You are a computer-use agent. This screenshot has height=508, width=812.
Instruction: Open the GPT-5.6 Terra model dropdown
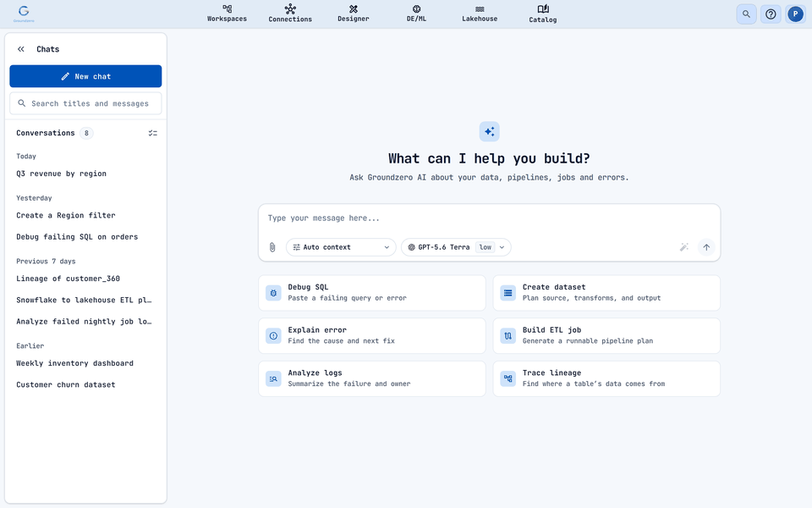pyautogui.click(x=456, y=247)
